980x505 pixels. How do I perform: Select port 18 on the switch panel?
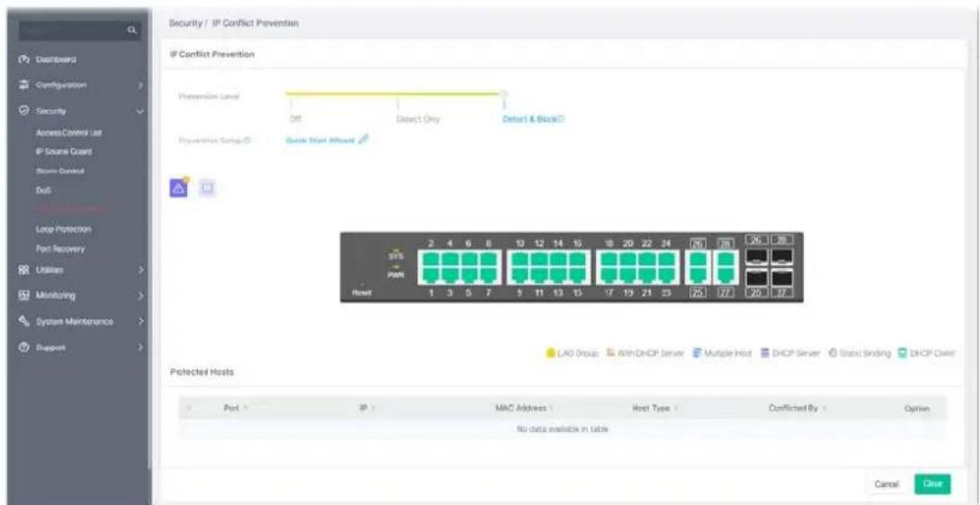[610, 259]
